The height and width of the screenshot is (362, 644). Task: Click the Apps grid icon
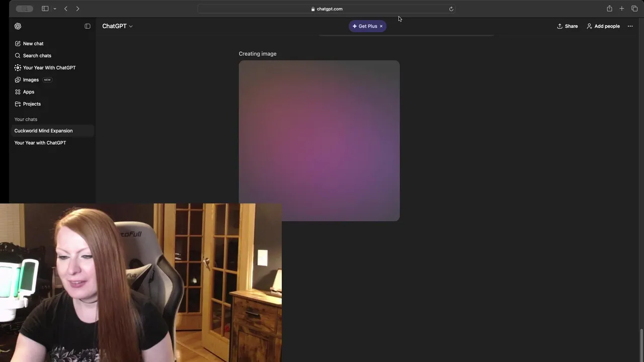pyautogui.click(x=18, y=92)
